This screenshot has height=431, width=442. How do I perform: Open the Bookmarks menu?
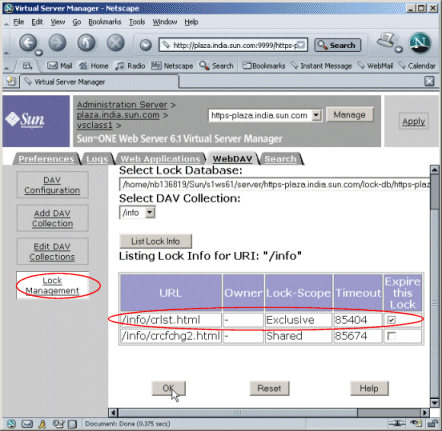point(105,22)
